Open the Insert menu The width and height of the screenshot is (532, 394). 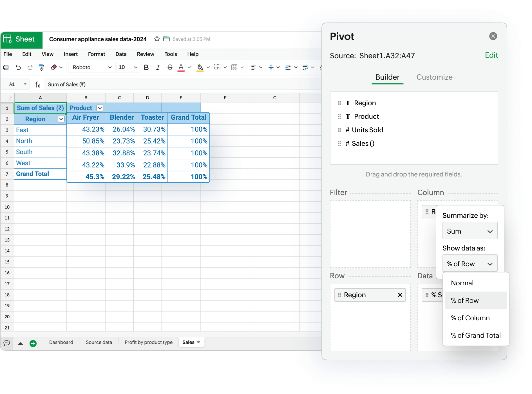[71, 54]
